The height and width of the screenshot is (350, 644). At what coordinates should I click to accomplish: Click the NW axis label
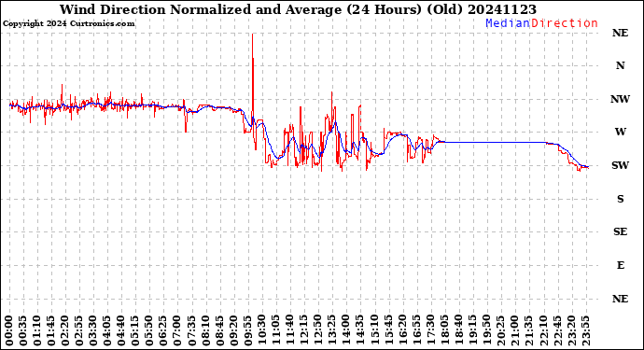tap(620, 99)
